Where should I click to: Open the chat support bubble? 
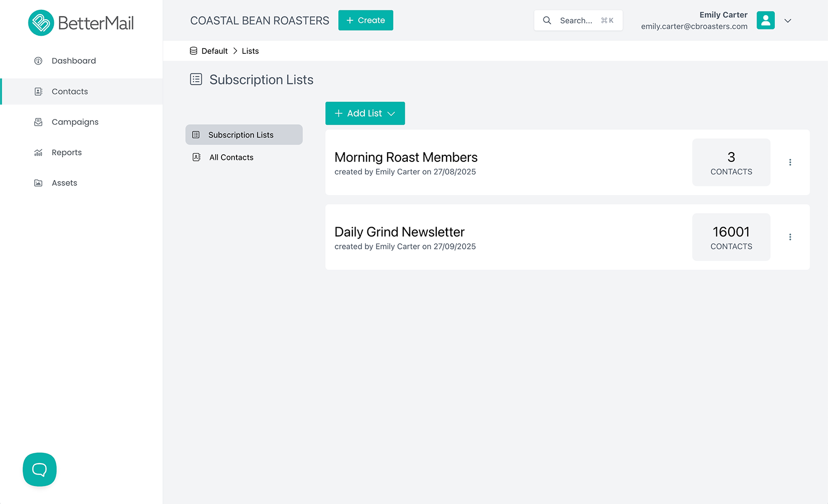tap(39, 469)
